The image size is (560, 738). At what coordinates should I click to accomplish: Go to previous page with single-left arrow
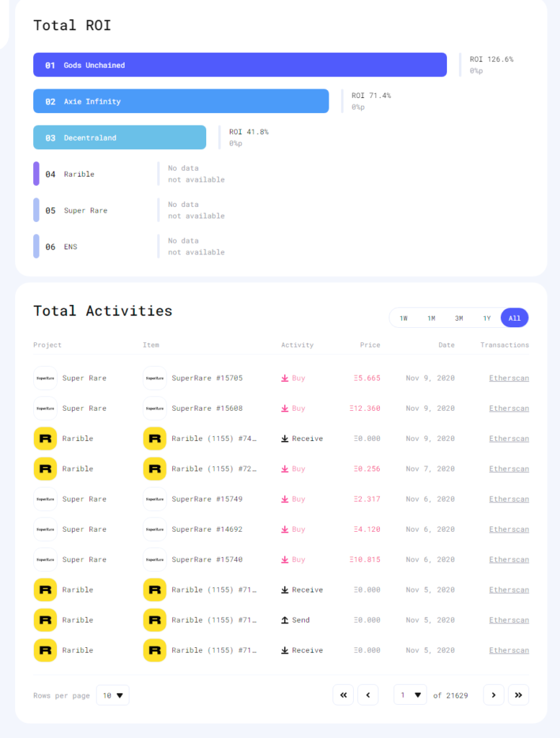click(368, 695)
